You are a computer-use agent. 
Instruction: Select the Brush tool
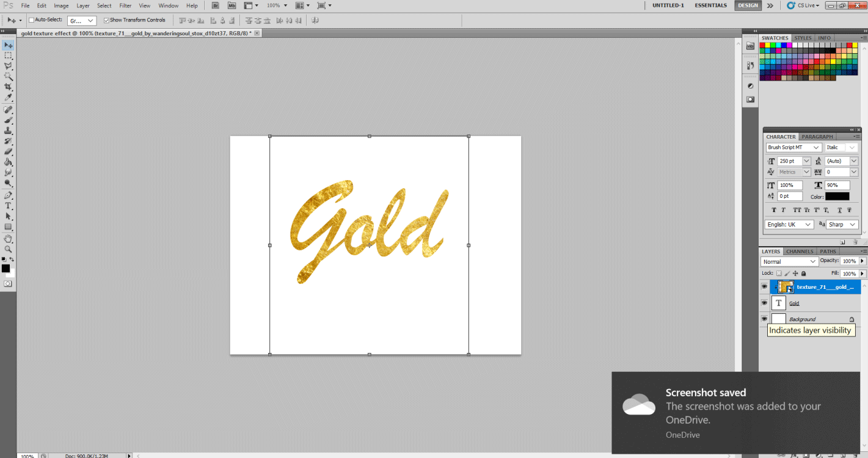pos(9,120)
